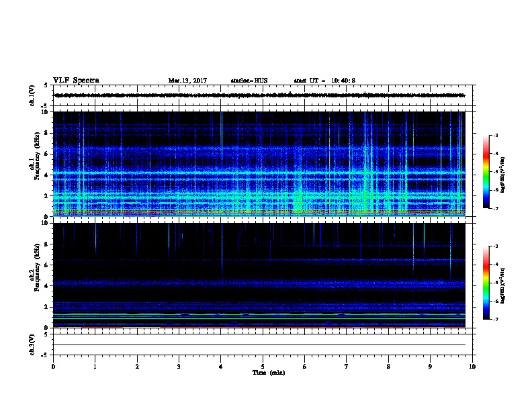
Task: Click the "Time (min)" x-axis label
Action: (x=269, y=373)
